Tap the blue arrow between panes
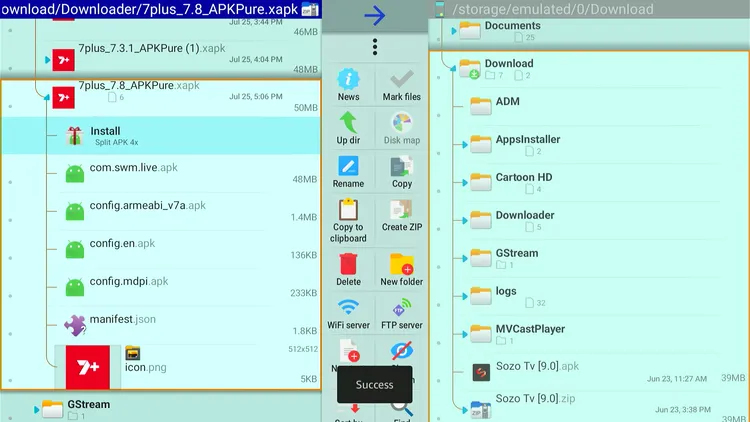750x422 pixels. pyautogui.click(x=375, y=16)
